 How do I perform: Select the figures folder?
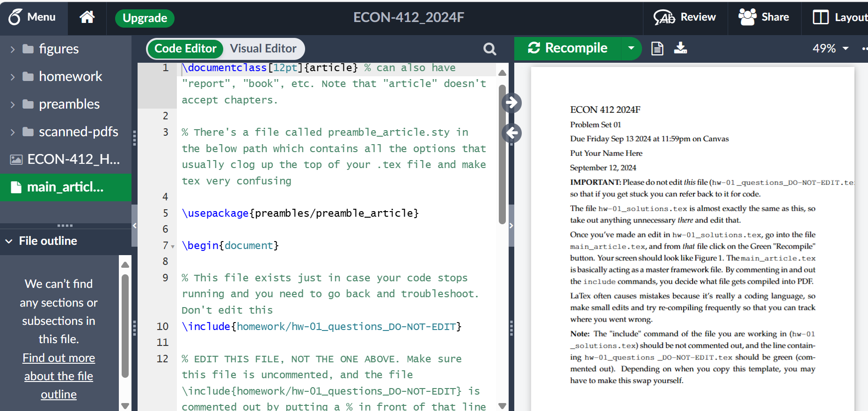click(x=58, y=49)
